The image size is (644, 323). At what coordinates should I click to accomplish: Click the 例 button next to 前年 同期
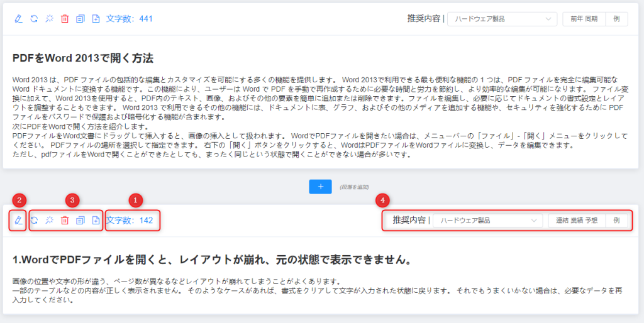coord(616,19)
